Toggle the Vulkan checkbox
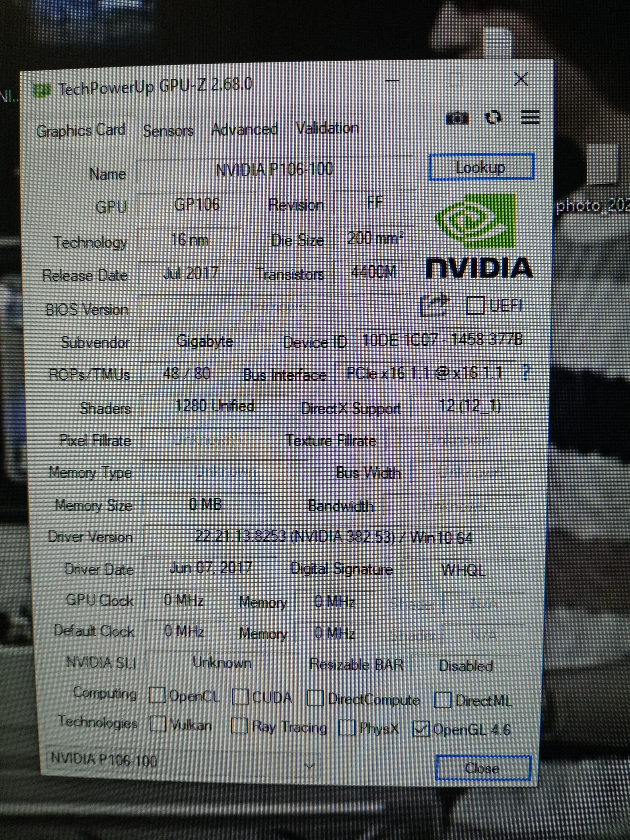 [x=158, y=723]
